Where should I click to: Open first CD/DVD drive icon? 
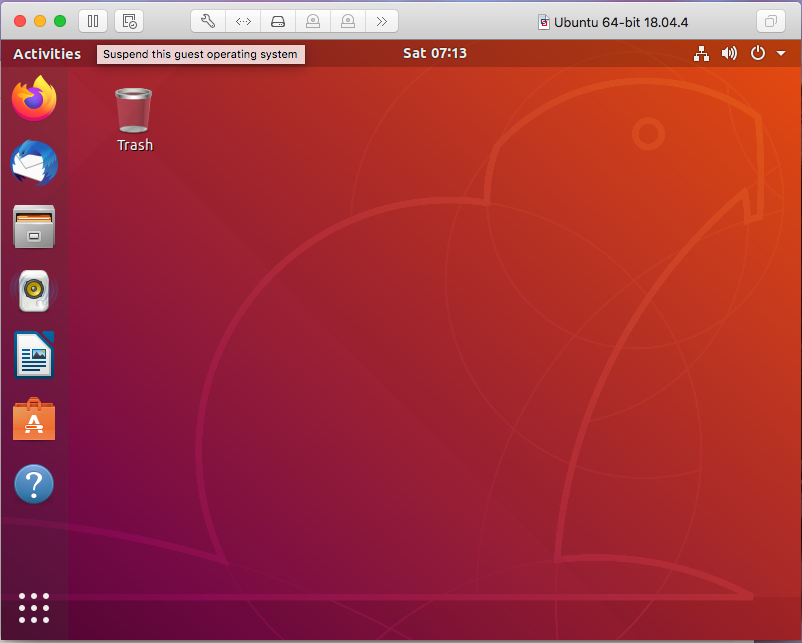coord(313,21)
